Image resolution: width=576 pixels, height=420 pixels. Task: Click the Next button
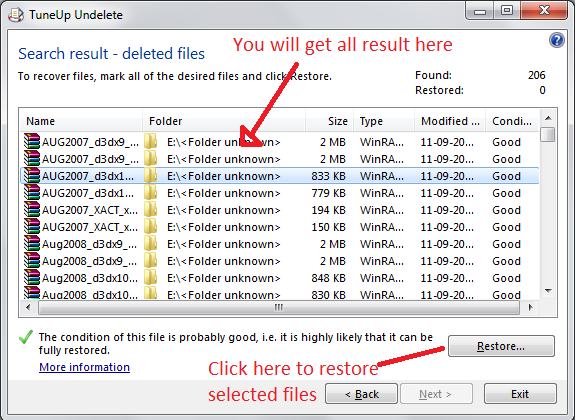[436, 394]
